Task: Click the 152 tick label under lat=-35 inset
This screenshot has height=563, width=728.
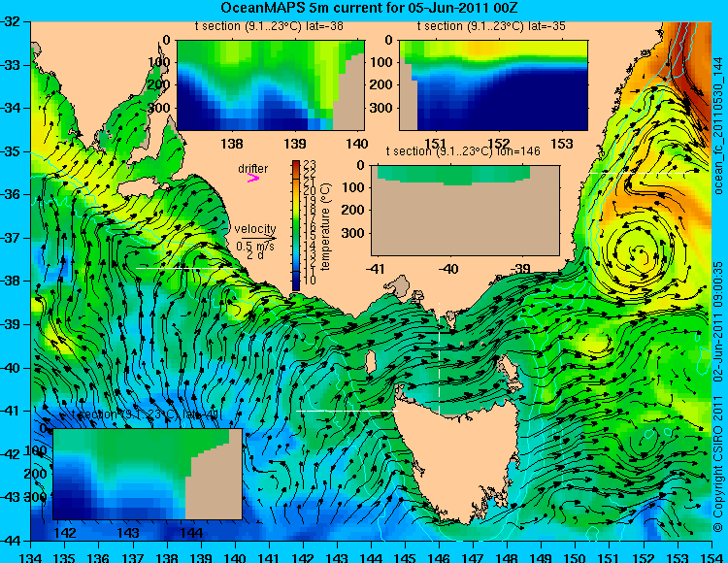Action: click(x=499, y=144)
